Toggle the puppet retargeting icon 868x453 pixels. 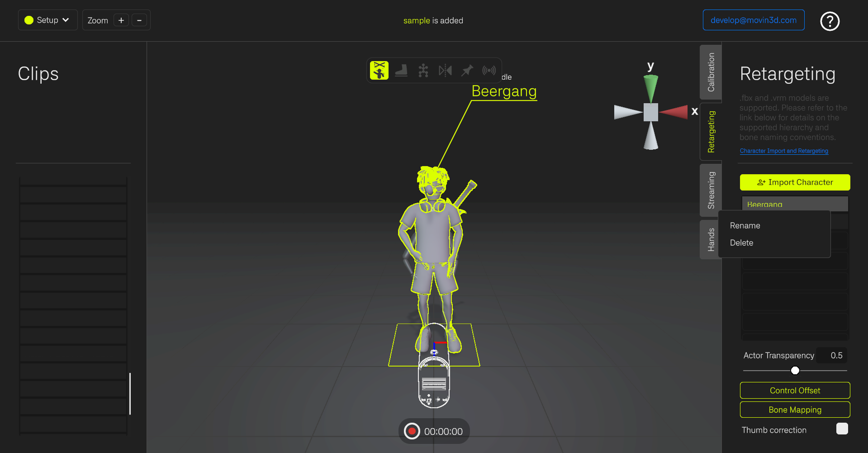(379, 71)
